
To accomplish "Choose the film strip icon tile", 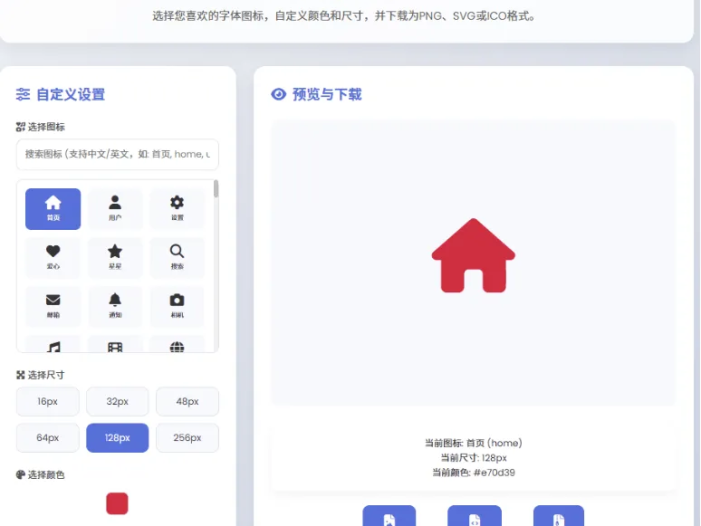I will 115,344.
